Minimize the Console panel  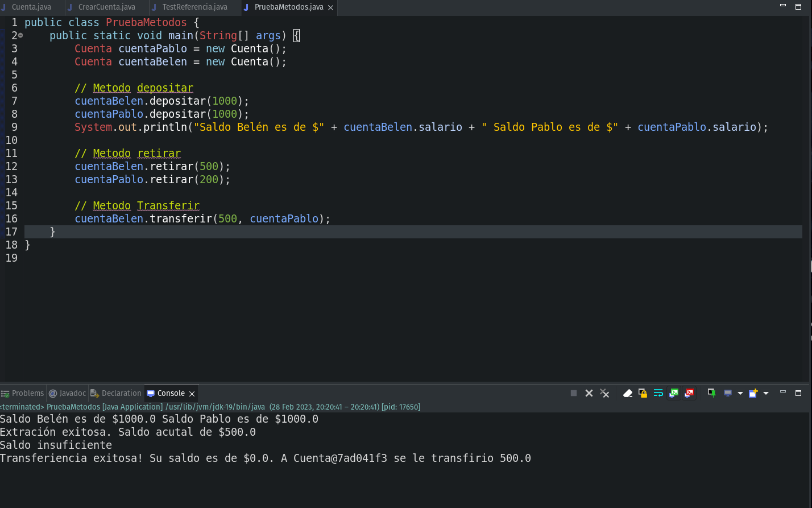point(783,392)
